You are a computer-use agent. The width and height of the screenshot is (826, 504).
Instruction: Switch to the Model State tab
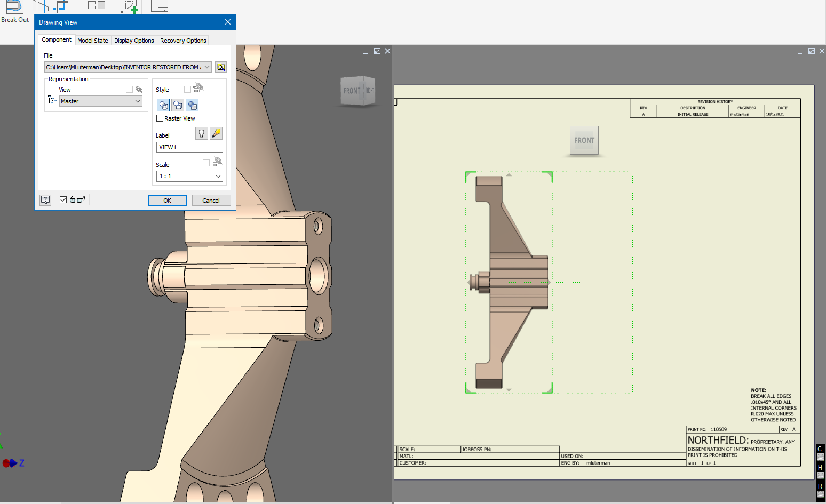93,40
